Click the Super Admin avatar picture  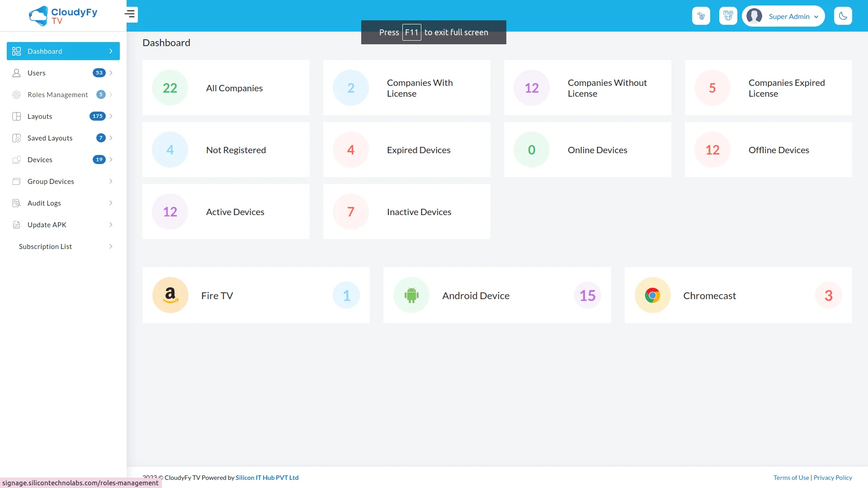[x=754, y=16]
